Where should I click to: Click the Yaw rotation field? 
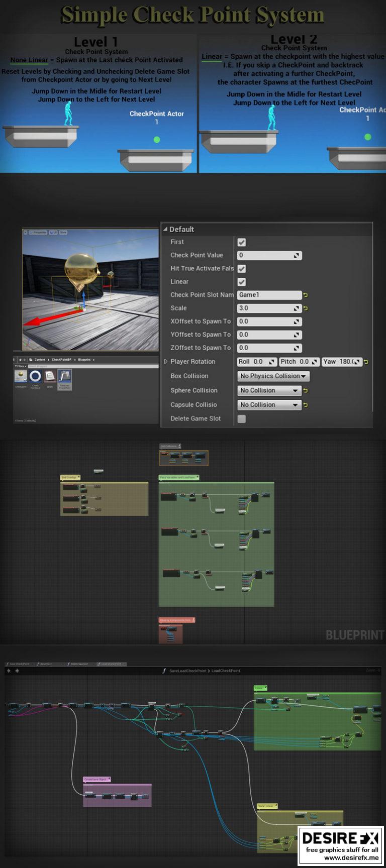(x=342, y=362)
